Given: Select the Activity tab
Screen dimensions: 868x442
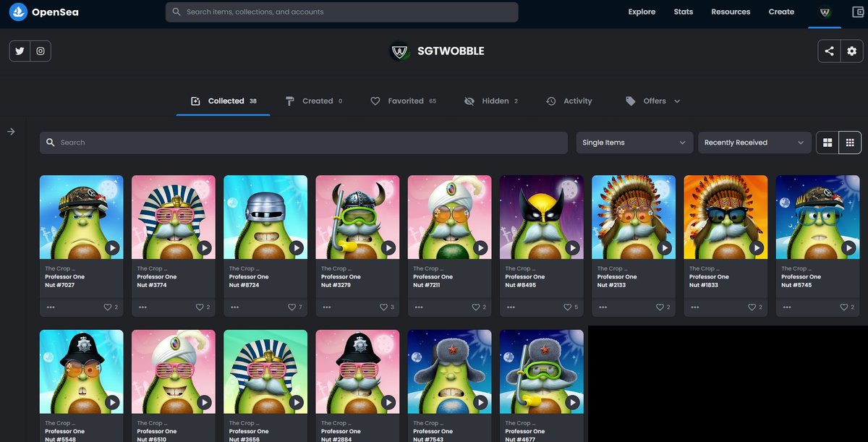Looking at the screenshot, I should click(x=569, y=101).
